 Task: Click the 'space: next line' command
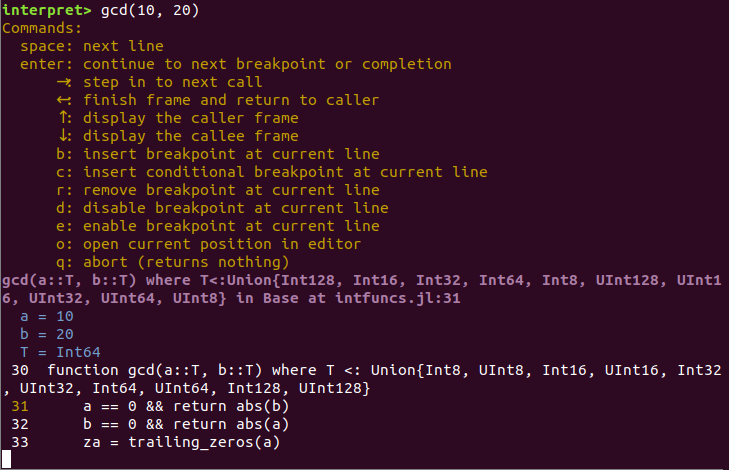91,46
